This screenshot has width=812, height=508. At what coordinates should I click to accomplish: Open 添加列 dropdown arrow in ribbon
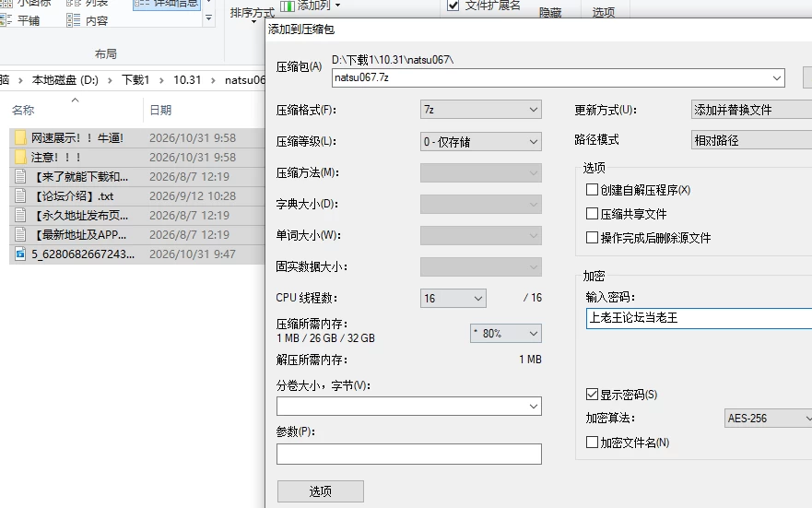(x=337, y=6)
